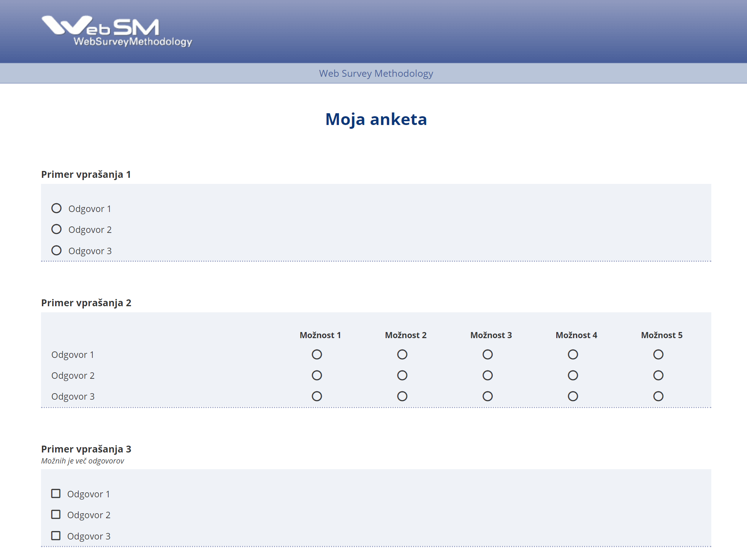Select Odgovor 1 radio in question 1
This screenshot has width=747, height=560.
[x=57, y=208]
